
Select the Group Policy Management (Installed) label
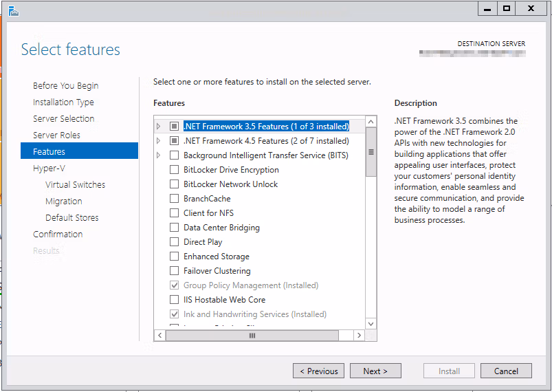[x=251, y=285]
